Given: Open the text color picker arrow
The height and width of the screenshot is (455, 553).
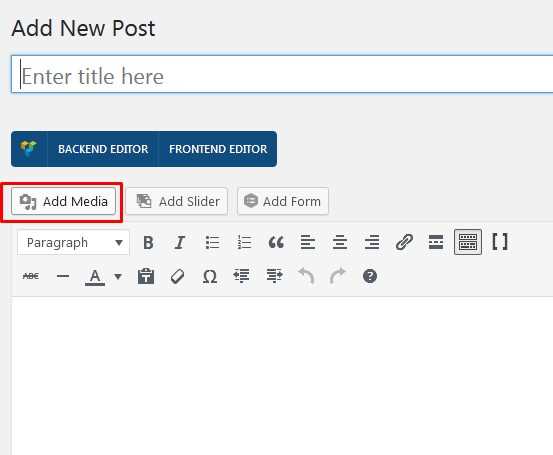Looking at the screenshot, I should coord(118,277).
